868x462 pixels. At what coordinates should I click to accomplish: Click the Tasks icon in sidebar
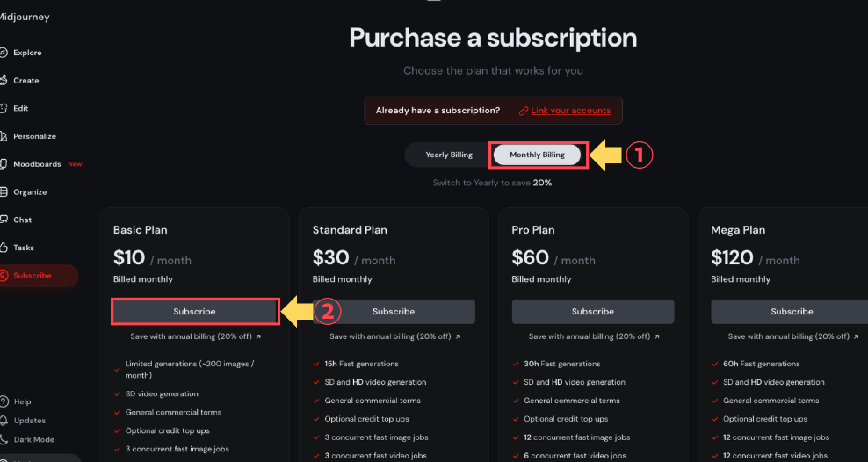[x=4, y=248]
